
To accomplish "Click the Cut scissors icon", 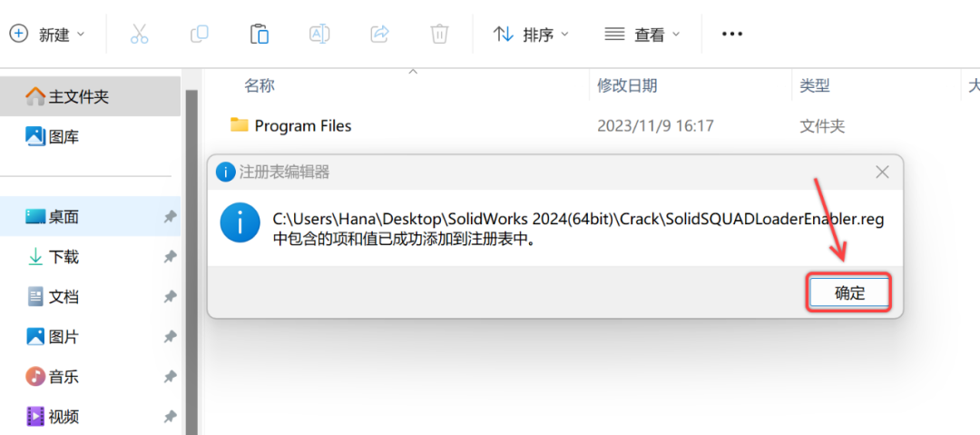I will (x=139, y=35).
